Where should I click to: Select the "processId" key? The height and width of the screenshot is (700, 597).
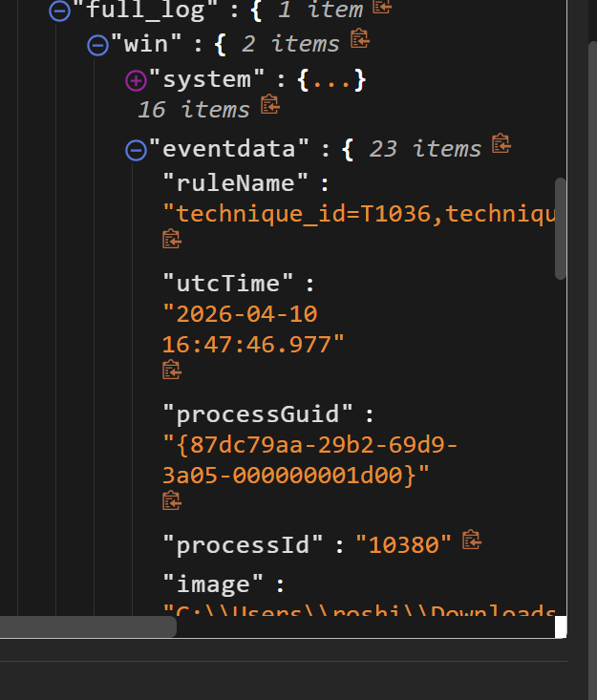point(243,544)
